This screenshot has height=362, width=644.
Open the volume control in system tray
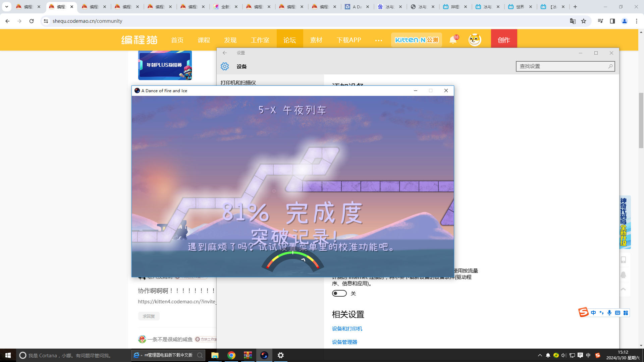(x=564, y=355)
